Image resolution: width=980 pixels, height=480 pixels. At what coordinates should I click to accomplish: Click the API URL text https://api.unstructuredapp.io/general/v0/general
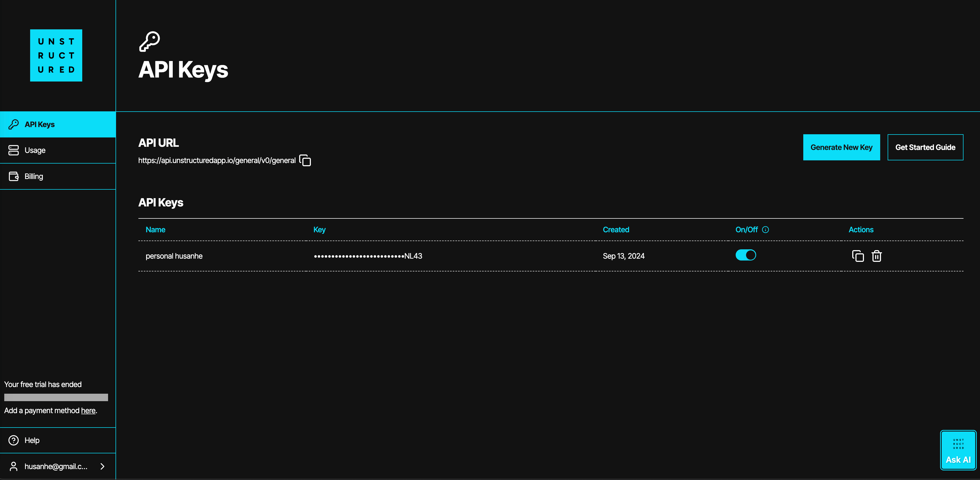[217, 160]
